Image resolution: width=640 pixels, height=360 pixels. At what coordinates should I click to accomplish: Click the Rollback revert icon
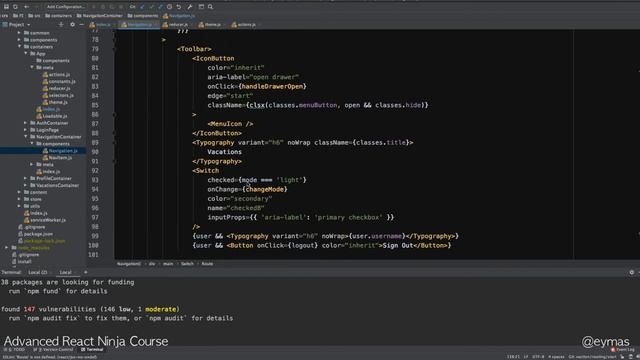179,7
